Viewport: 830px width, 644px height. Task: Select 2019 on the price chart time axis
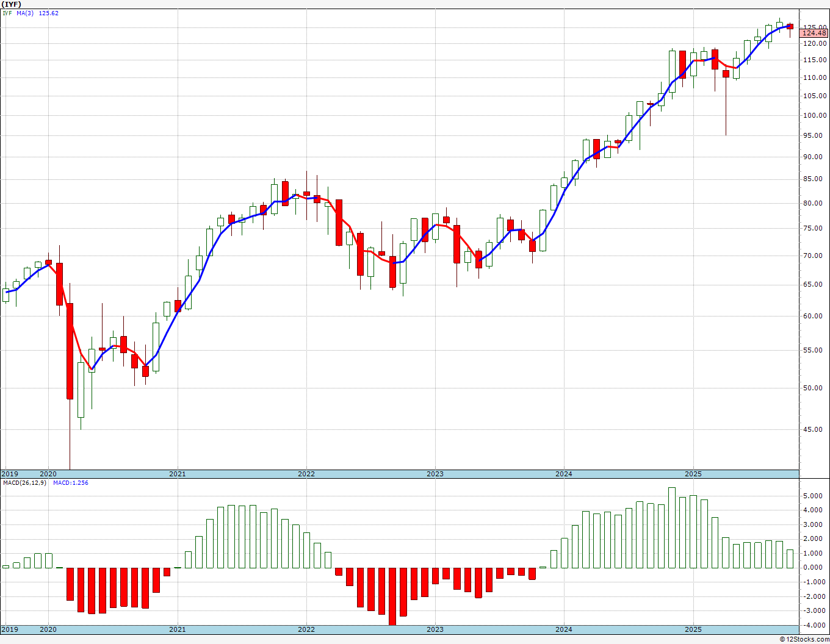pos(9,474)
